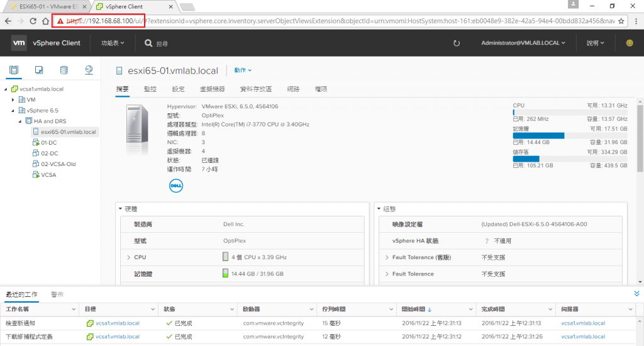Switch to the 監控 monitor tab

150,89
